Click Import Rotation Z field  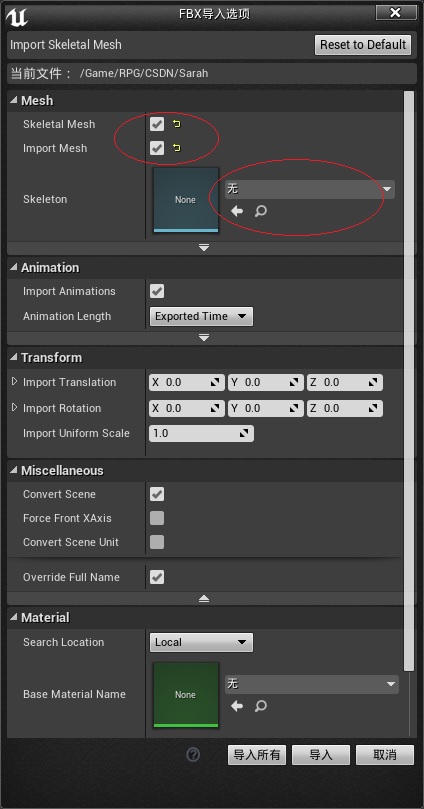coord(345,408)
